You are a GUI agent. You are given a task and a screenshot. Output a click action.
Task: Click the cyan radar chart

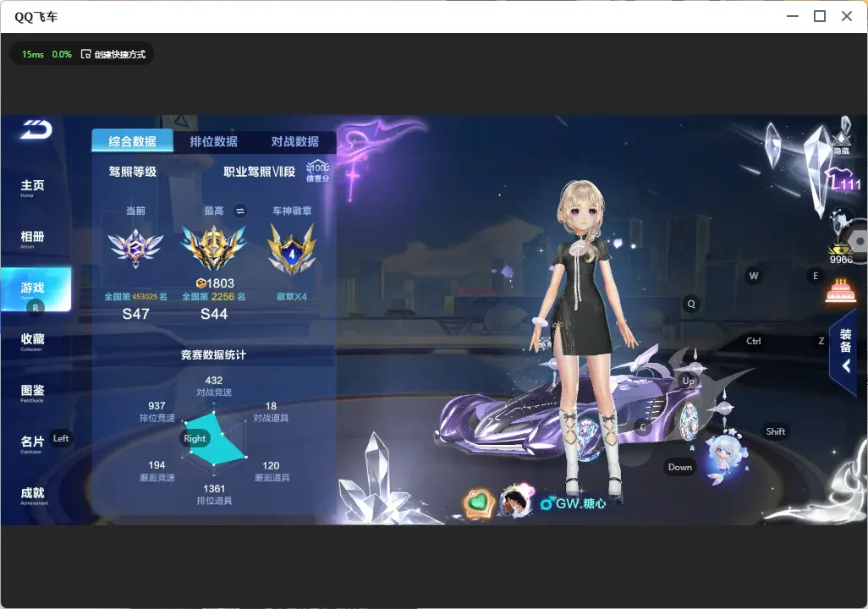[215, 441]
